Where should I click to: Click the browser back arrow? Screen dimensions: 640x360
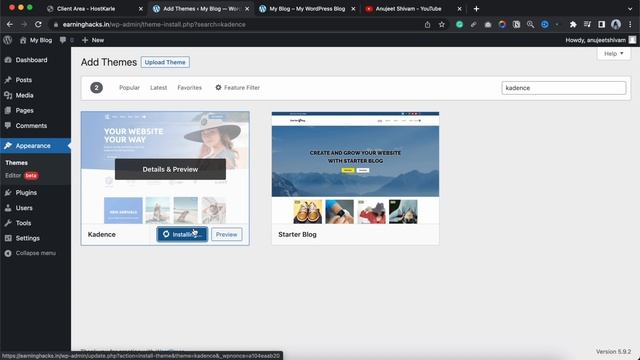[x=10, y=24]
